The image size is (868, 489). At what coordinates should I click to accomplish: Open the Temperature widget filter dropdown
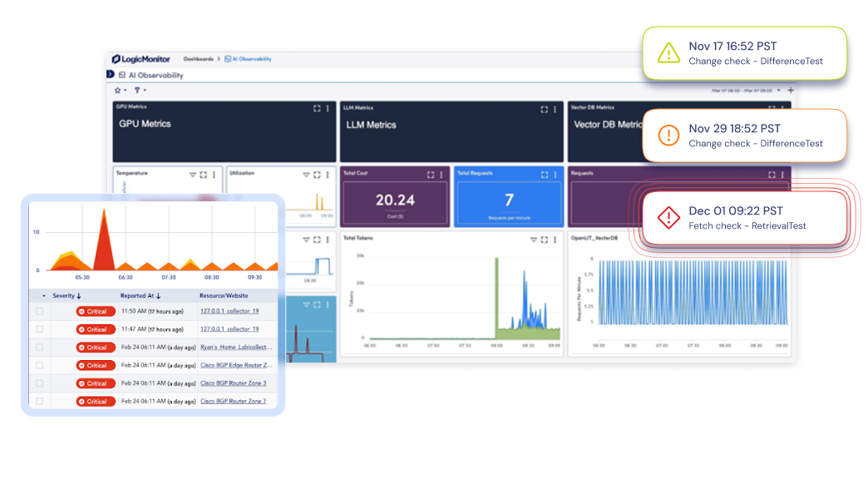[193, 175]
